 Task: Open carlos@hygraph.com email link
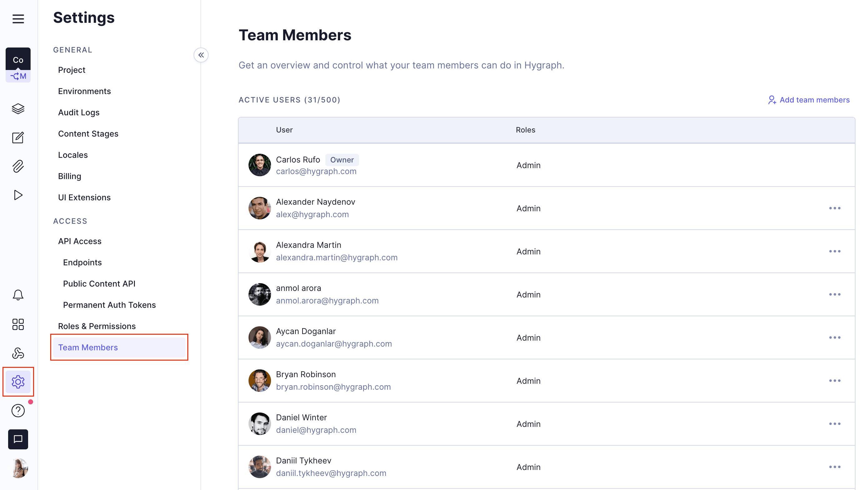316,171
